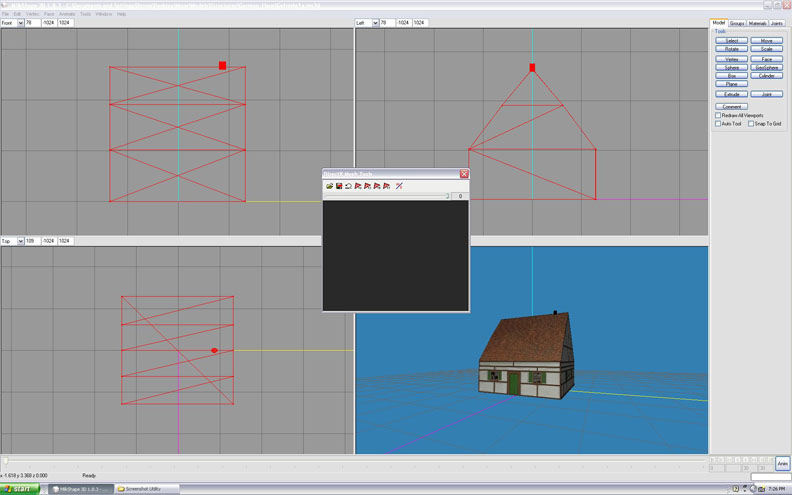Activate the Joint tool
The height and width of the screenshot is (495, 792).
(766, 94)
